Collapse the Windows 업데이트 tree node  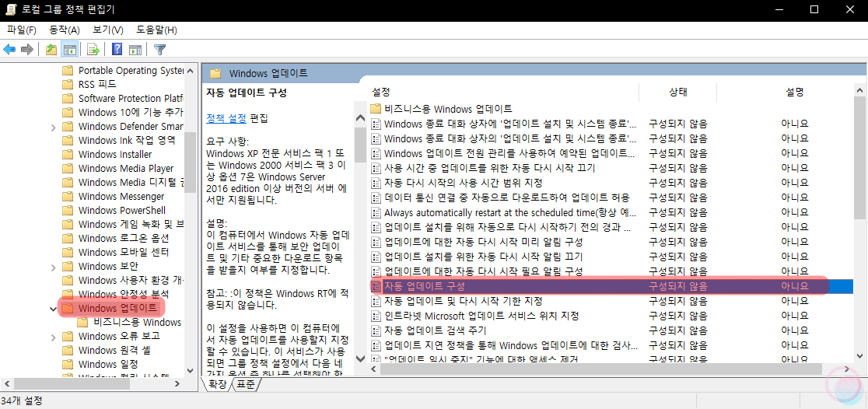point(53,308)
